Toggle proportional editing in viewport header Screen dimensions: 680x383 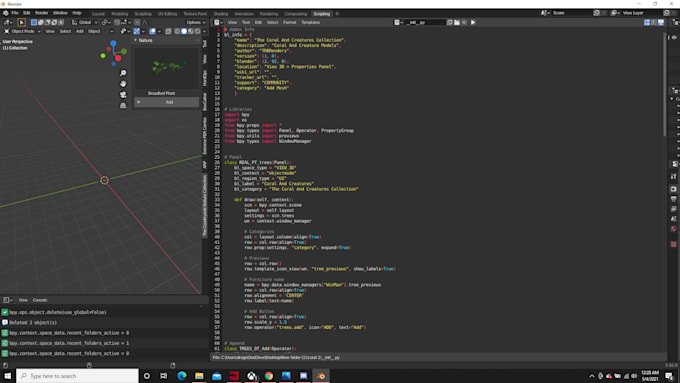pos(137,22)
